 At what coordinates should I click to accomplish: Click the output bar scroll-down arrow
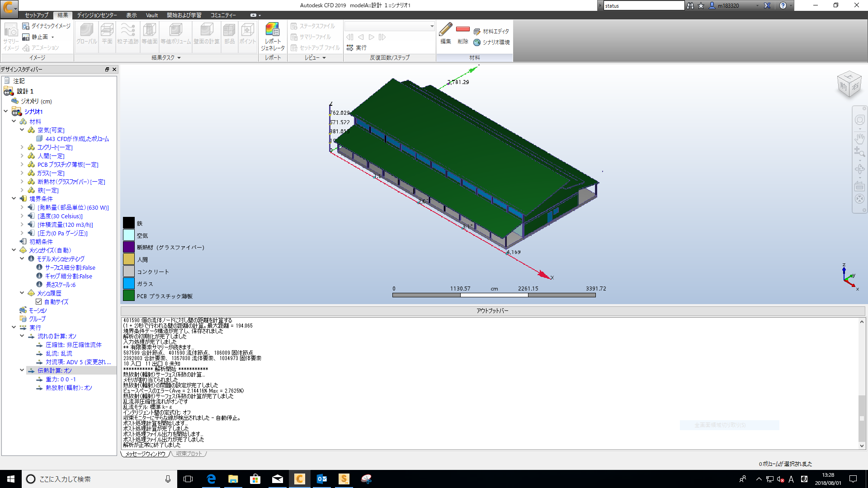(x=862, y=446)
